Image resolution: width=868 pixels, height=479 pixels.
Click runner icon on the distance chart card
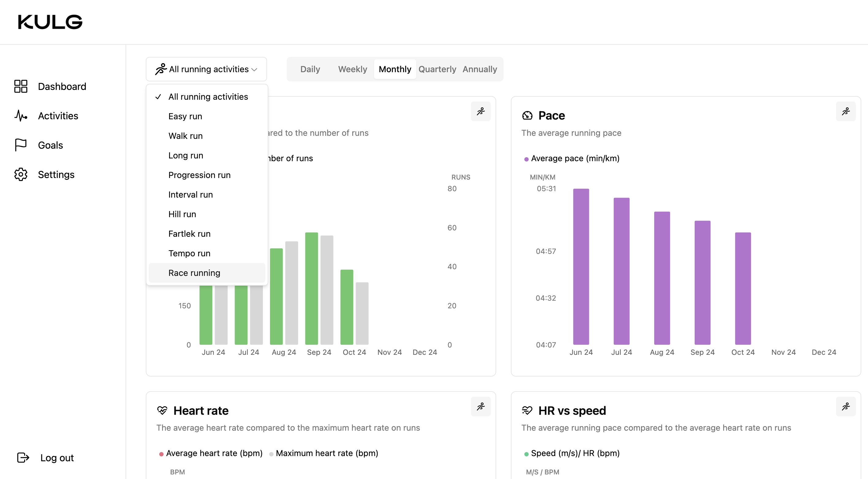point(481,111)
